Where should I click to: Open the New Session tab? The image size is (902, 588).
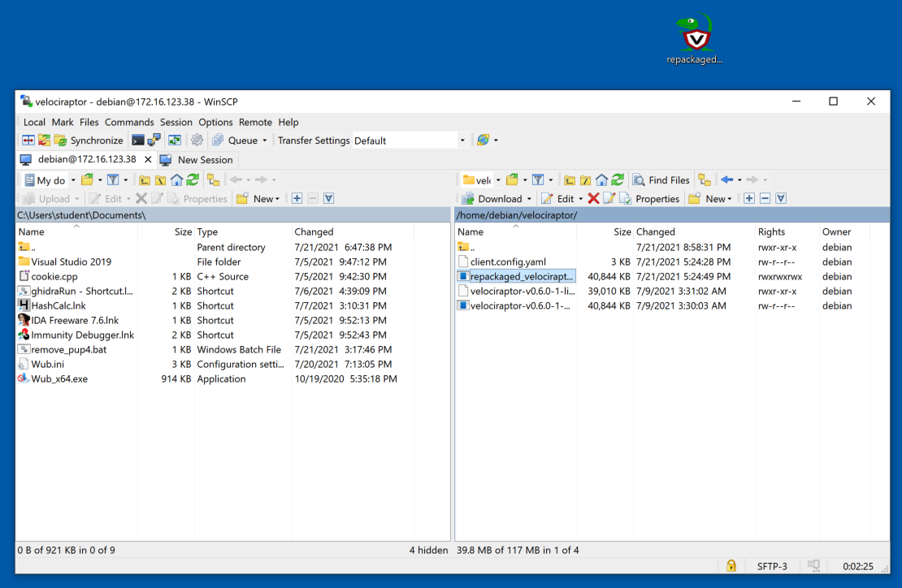[x=197, y=160]
